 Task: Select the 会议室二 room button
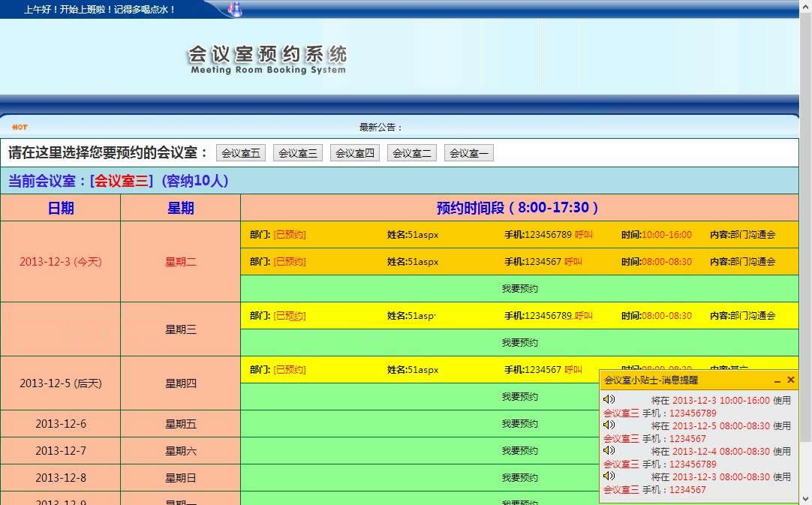411,152
